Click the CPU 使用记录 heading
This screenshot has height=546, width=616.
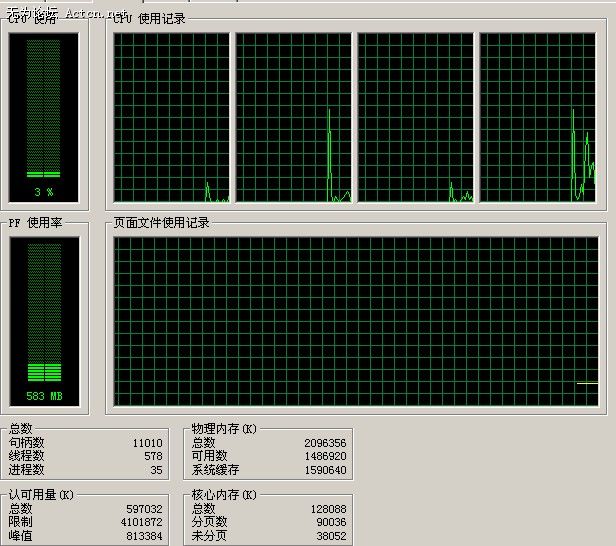point(149,18)
